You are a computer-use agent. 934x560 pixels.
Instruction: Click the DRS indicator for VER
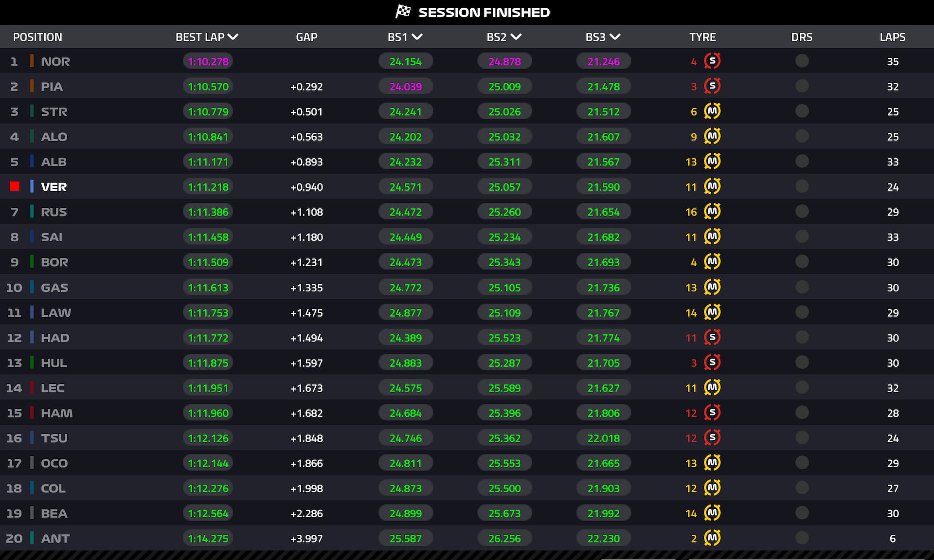tap(802, 186)
